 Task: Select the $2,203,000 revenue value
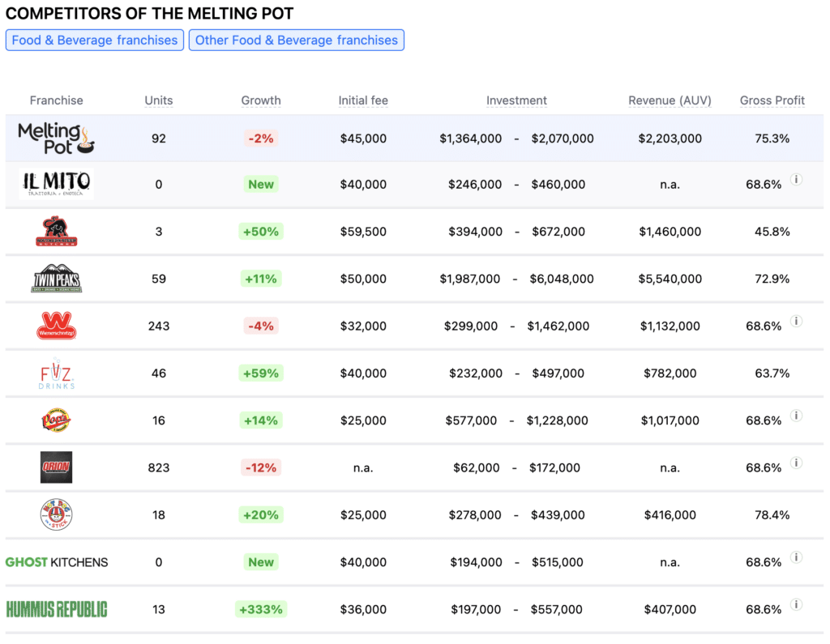click(670, 139)
